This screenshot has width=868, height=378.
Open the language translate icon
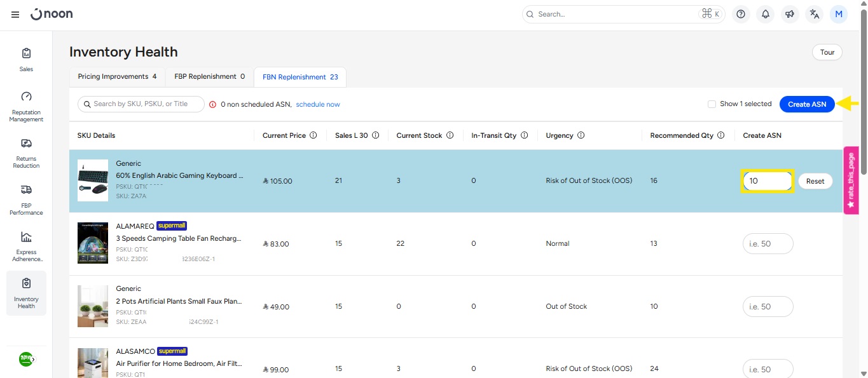click(815, 14)
